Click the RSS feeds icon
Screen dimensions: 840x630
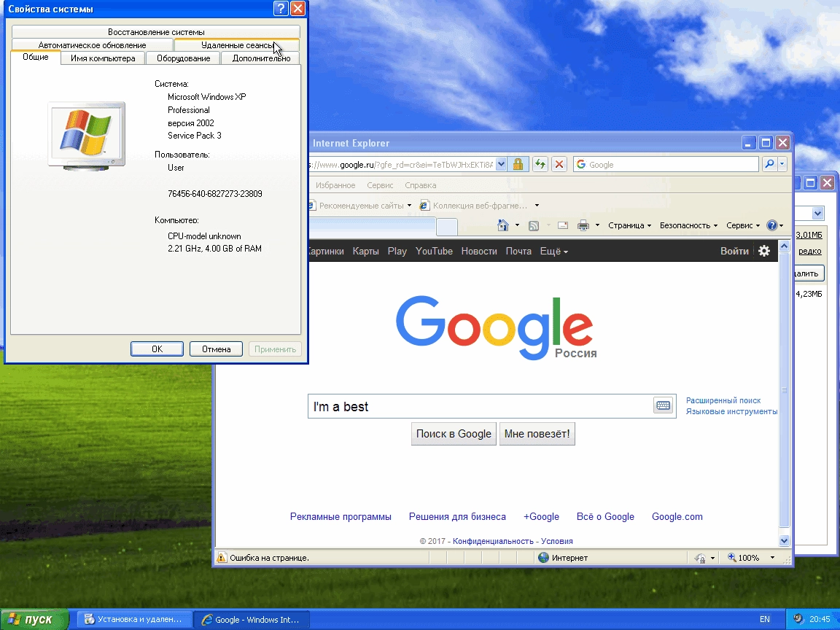[534, 225]
